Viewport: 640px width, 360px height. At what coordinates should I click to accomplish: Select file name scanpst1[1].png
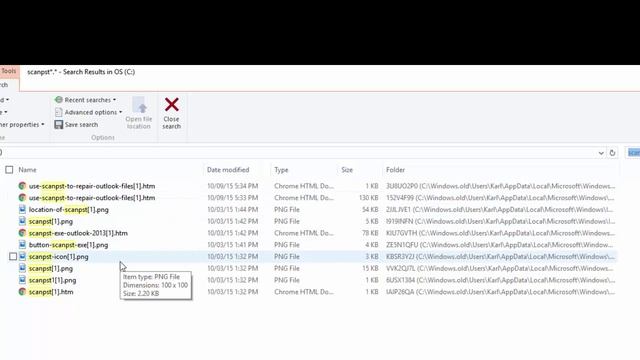click(x=52, y=280)
